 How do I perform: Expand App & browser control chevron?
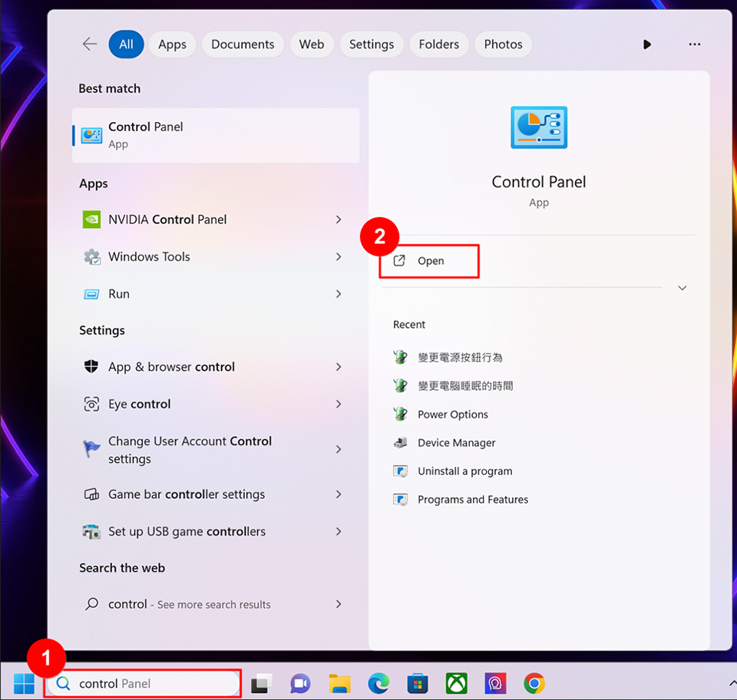[339, 366]
